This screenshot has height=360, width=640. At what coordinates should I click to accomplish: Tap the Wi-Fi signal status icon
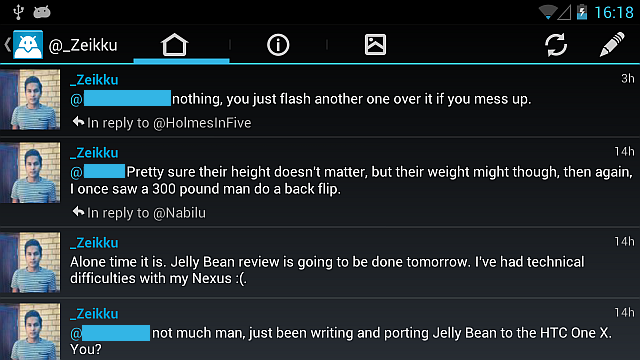pyautogui.click(x=548, y=12)
